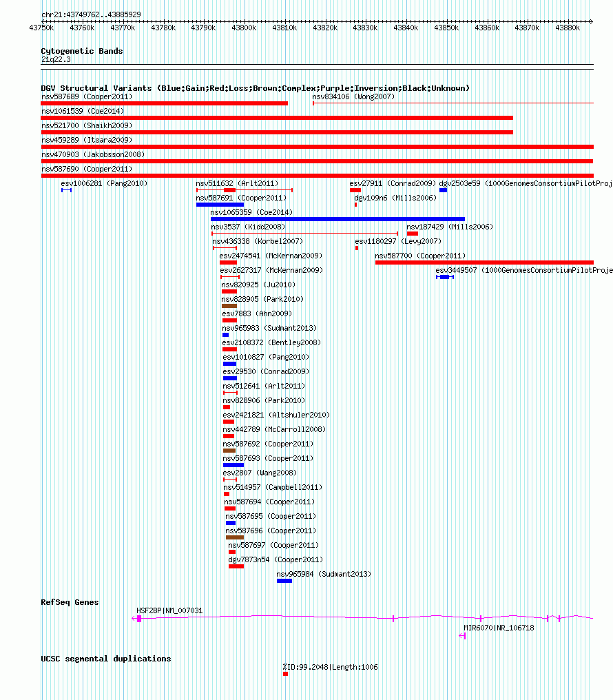Click the red bar of nsv587700 (Cooper2011)
Image resolution: width=613 pixels, height=700 pixels.
pyautogui.click(x=484, y=262)
